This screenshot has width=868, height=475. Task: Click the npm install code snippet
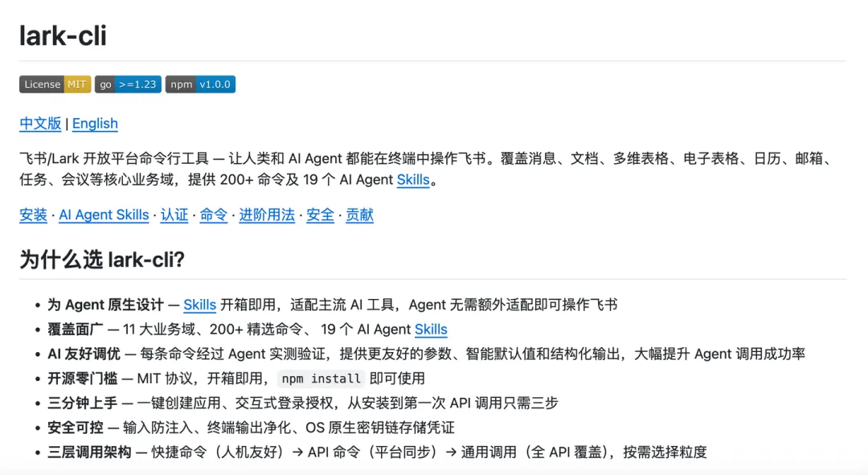tap(321, 379)
